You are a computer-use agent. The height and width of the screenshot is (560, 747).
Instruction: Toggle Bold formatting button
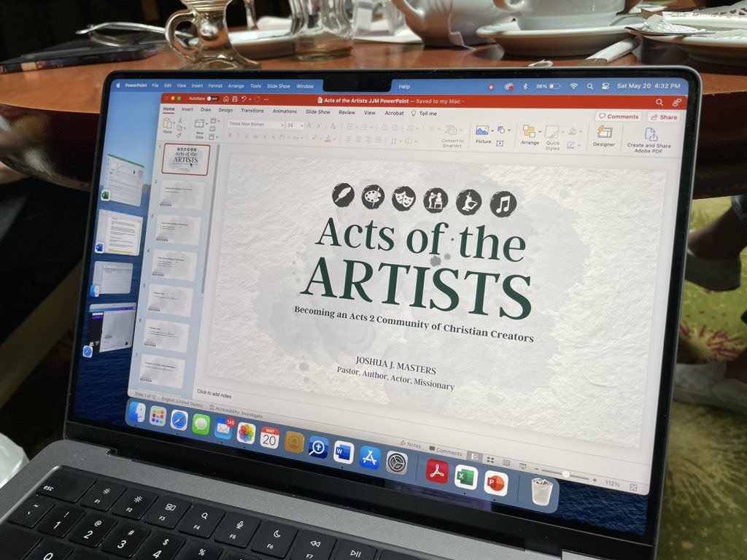[x=230, y=136]
